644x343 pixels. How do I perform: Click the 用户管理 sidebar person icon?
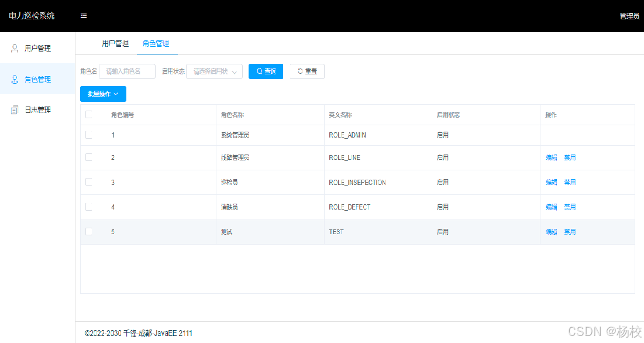[15, 49]
